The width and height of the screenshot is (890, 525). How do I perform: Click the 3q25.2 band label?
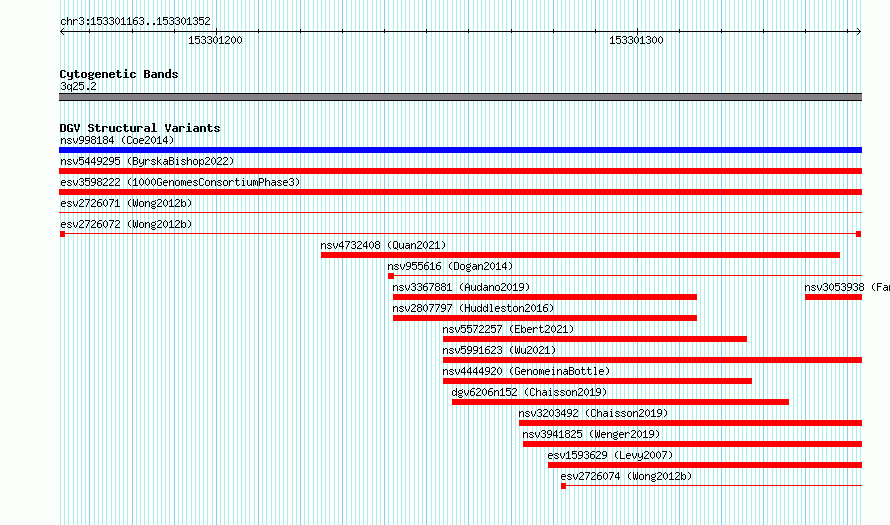pos(78,86)
